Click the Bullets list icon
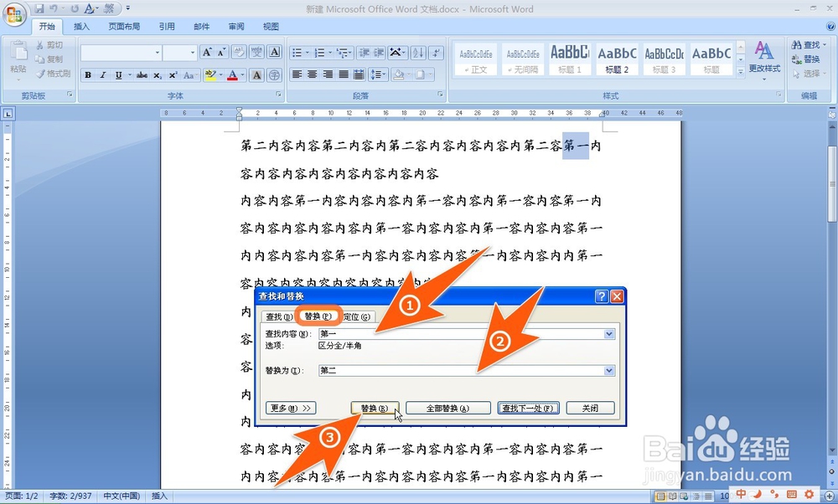Screen dimensions: 838x504 tap(297, 52)
